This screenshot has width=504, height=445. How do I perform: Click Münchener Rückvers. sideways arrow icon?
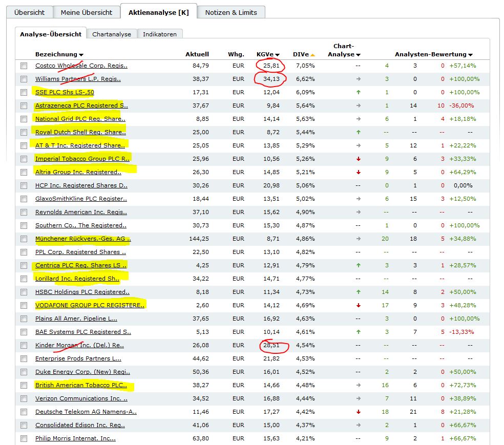pyautogui.click(x=359, y=239)
